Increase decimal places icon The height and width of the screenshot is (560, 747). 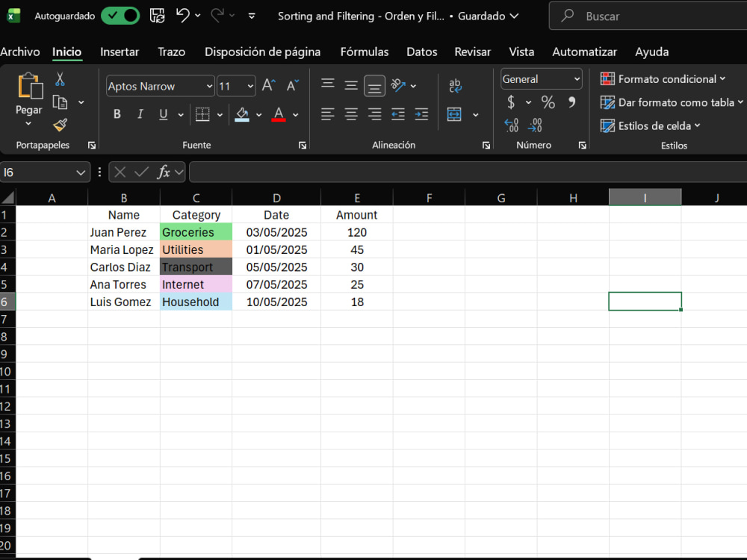coord(511,125)
